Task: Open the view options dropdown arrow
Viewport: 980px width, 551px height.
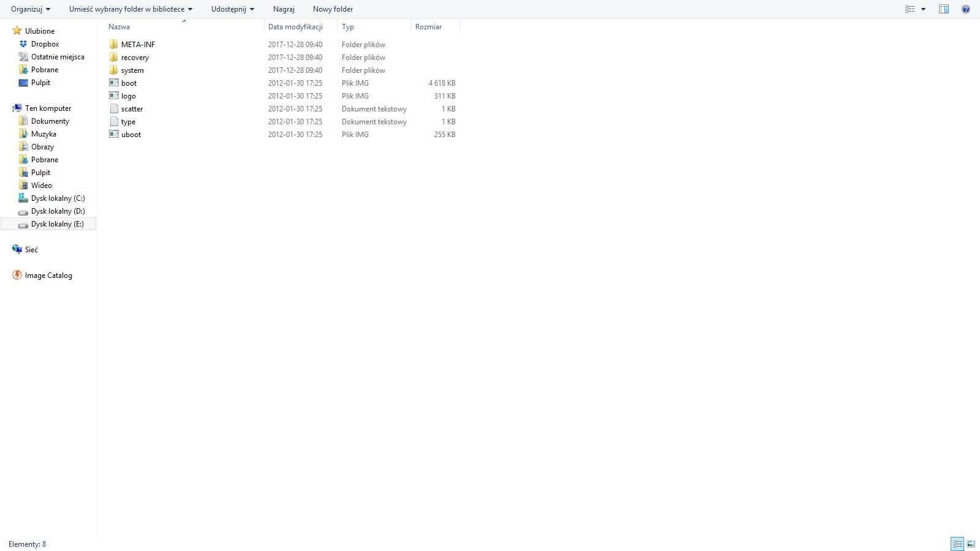Action: pyautogui.click(x=923, y=9)
